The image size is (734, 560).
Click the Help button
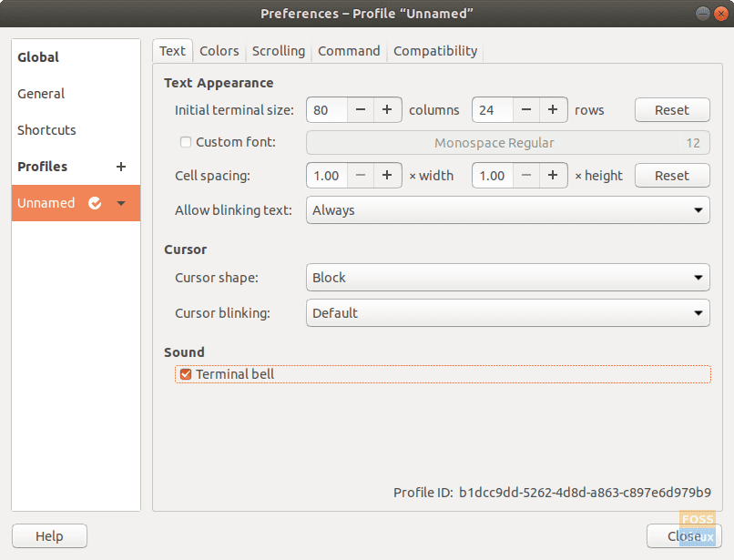[49, 535]
